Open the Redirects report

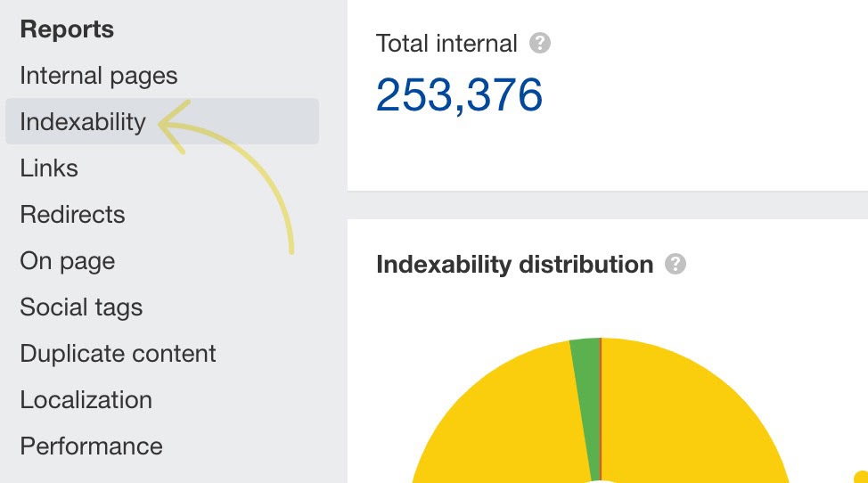pos(72,215)
